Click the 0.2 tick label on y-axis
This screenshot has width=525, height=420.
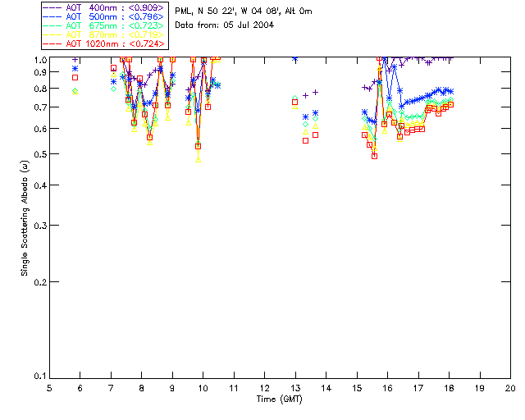coord(41,281)
